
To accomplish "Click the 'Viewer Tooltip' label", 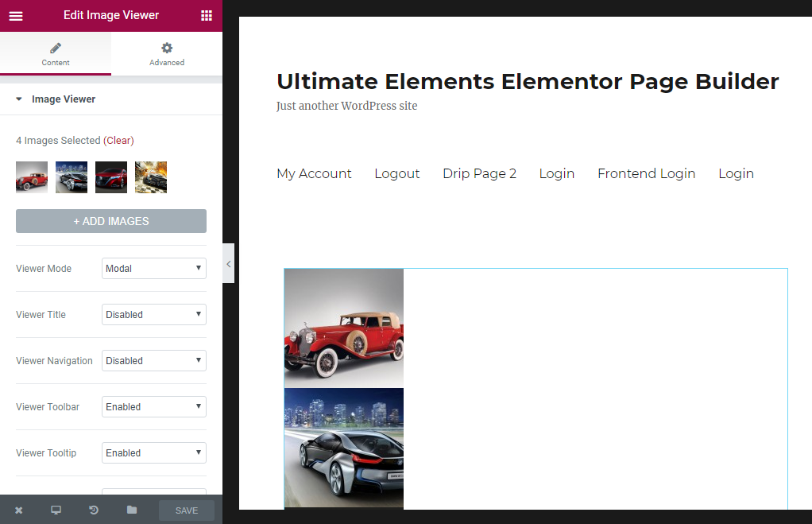I will tap(46, 453).
